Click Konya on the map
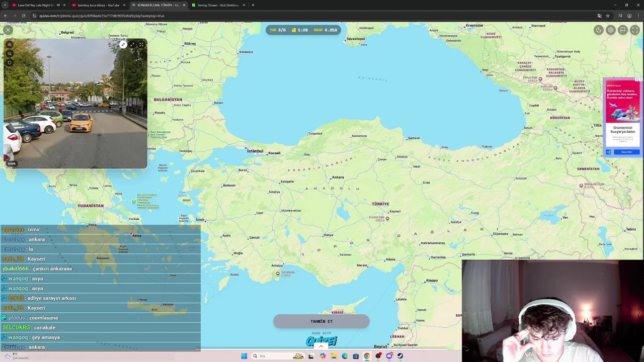 (x=329, y=235)
